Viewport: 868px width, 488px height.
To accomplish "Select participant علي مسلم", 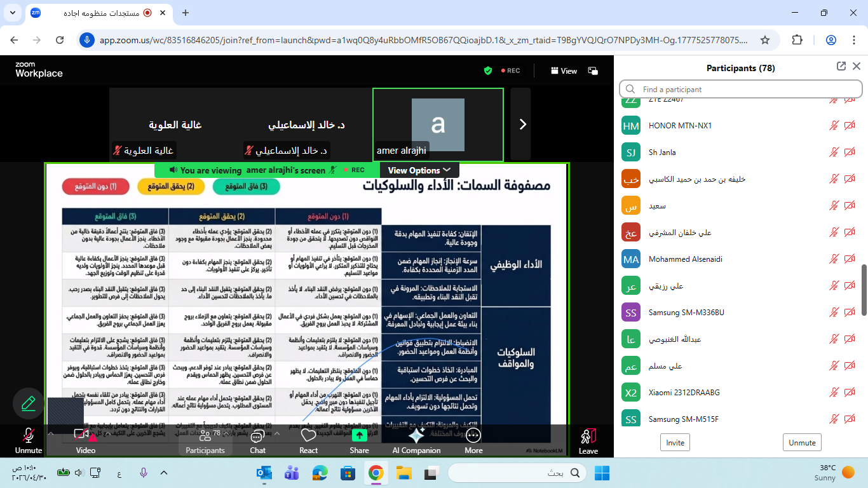I will (740, 366).
